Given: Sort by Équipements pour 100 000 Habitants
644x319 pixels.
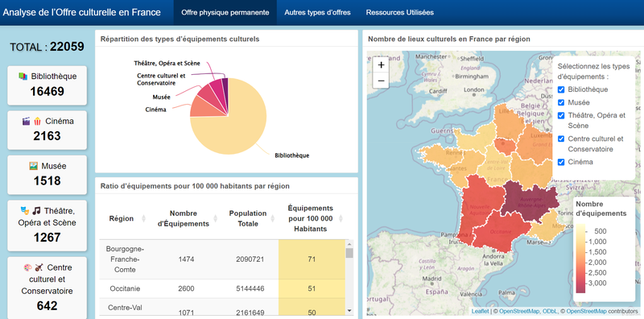Looking at the screenshot, I should (341, 218).
